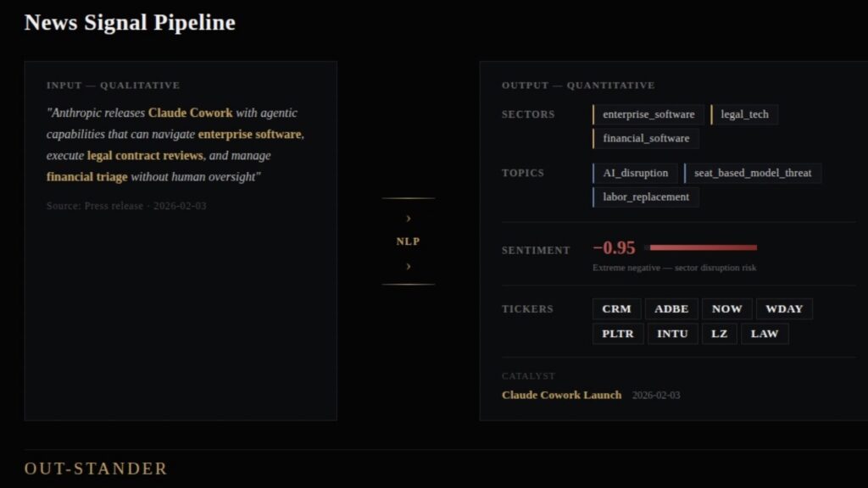This screenshot has width=868, height=488.
Task: Click the seat_based_model_threat topic tag
Action: click(753, 173)
